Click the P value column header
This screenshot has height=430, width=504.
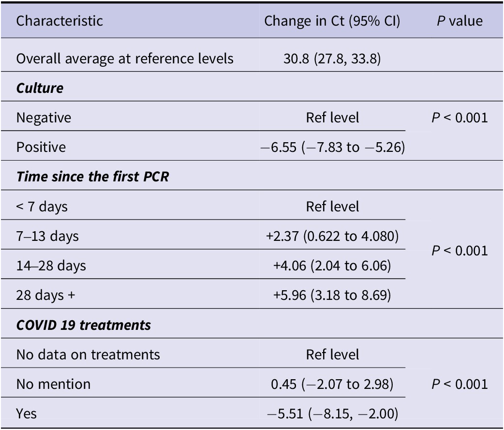click(460, 21)
